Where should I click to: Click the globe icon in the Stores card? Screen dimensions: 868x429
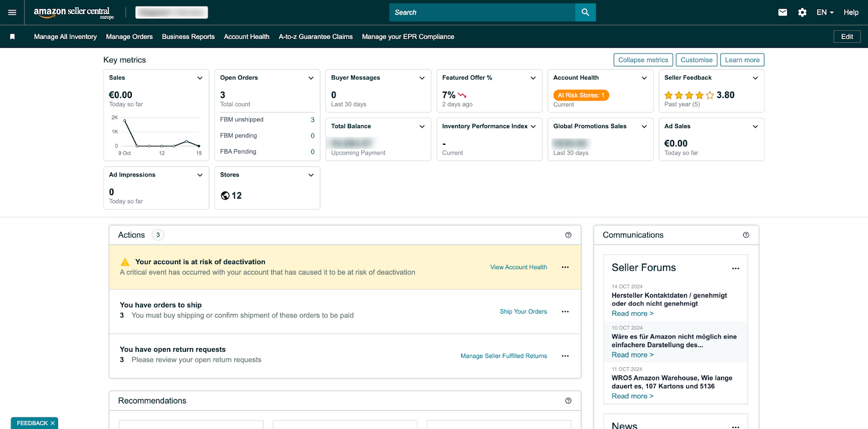(225, 196)
